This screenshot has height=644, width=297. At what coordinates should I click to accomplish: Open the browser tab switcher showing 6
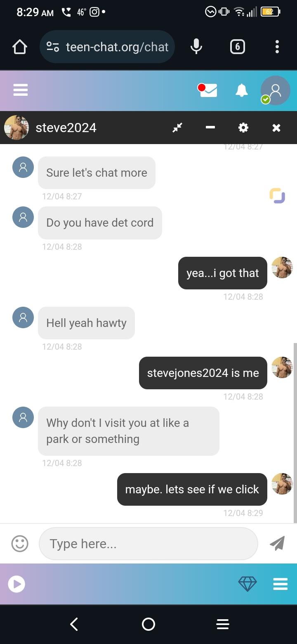[x=237, y=47]
